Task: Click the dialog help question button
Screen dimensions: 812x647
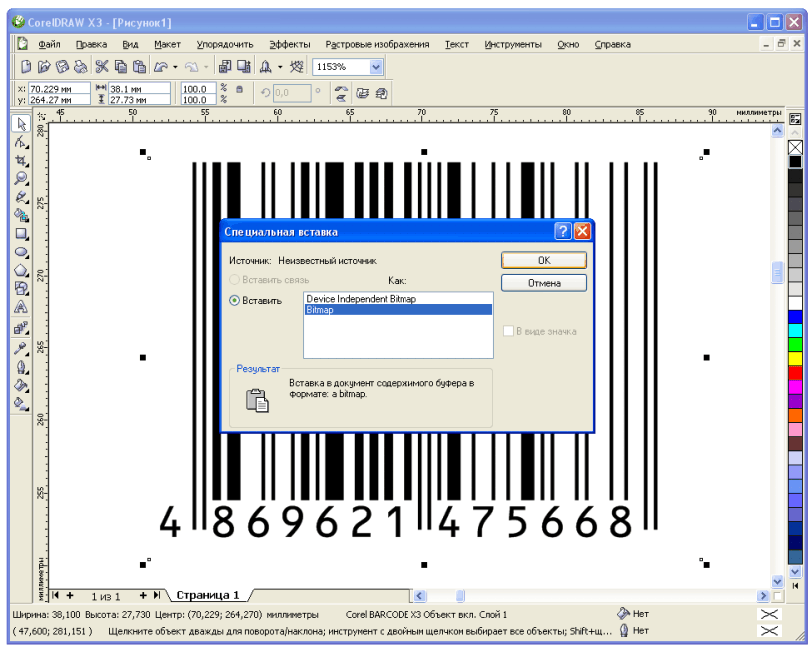Action: [x=563, y=231]
